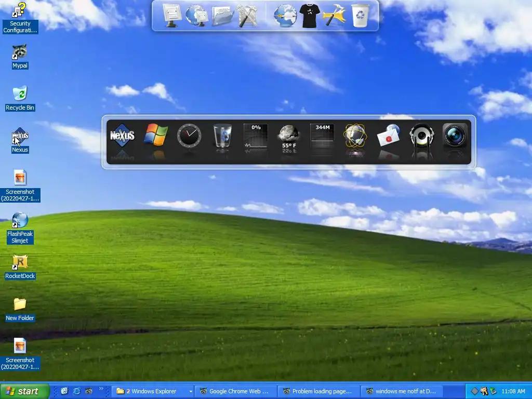This screenshot has width=532, height=399.
Task: Click the weather module showing 55° F
Action: 289,137
